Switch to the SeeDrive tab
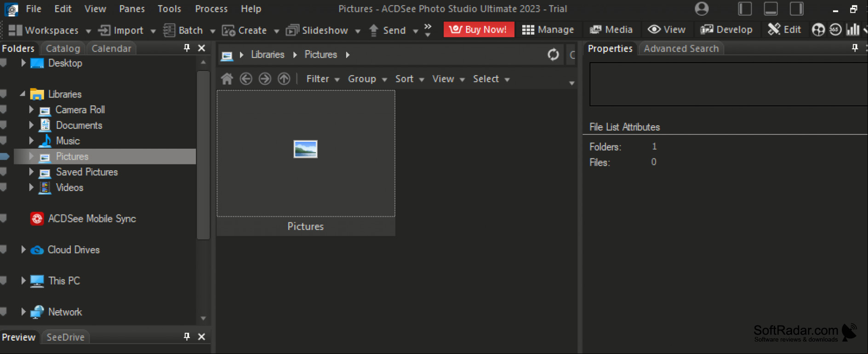868x354 pixels. tap(65, 337)
